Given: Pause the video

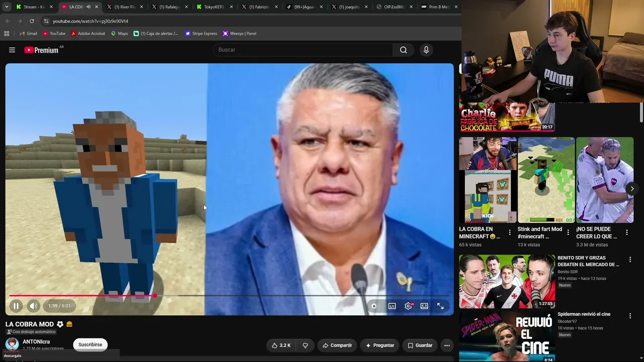Looking at the screenshot, I should coord(16,306).
